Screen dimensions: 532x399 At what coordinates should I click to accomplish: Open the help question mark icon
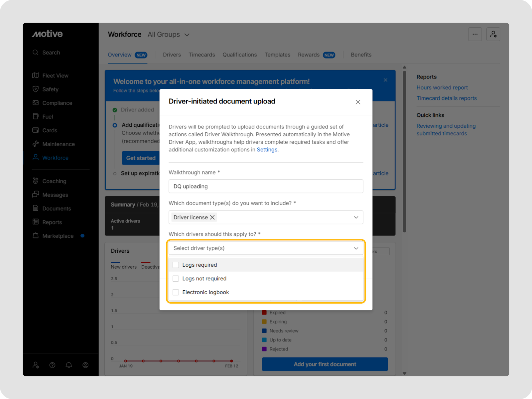coord(52,365)
